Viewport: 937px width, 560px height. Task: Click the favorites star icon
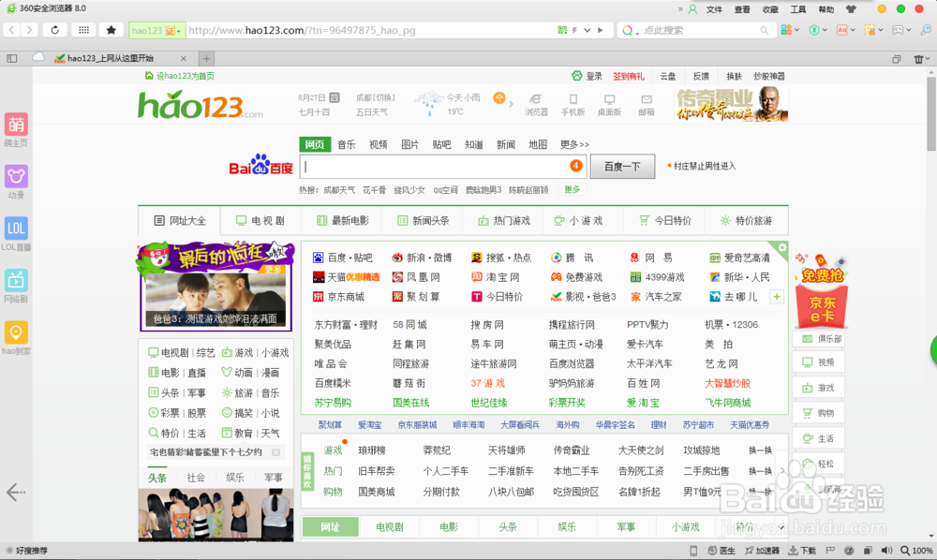[112, 30]
